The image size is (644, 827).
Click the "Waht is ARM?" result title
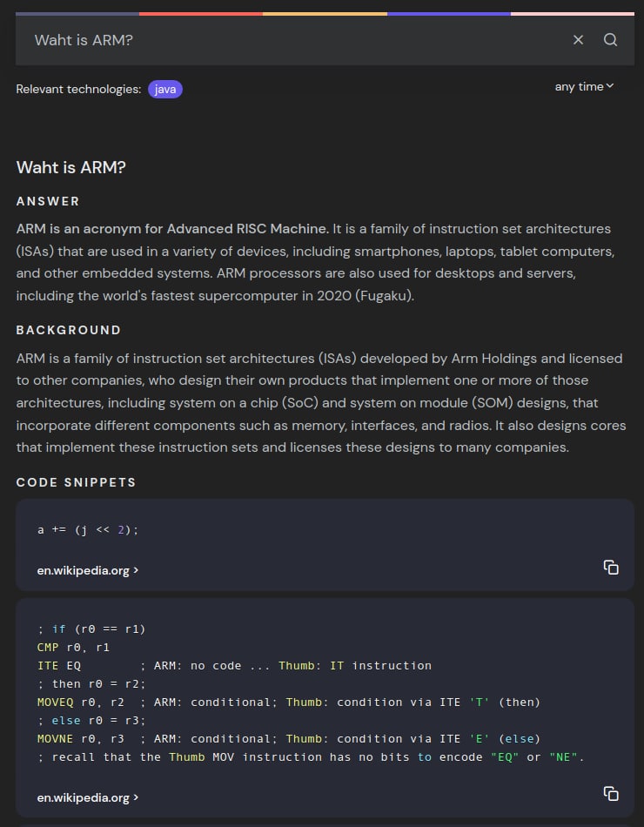pos(71,167)
